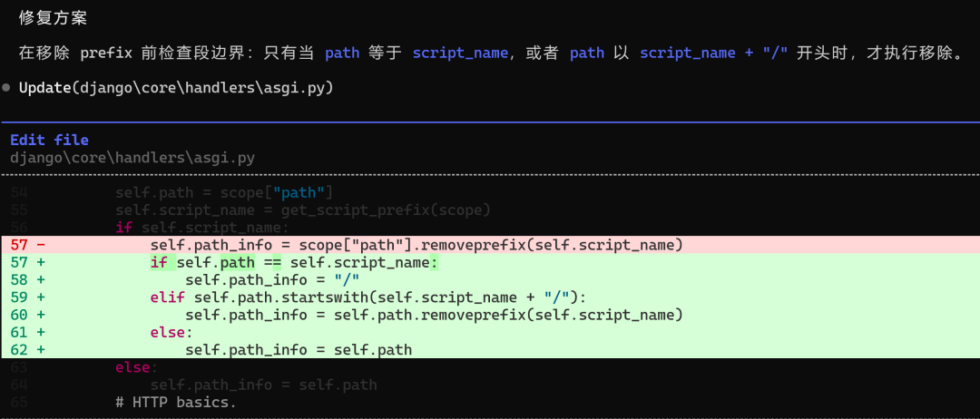
Task: Click the highlighted 'if' keyword on added line 57
Action: point(159,262)
